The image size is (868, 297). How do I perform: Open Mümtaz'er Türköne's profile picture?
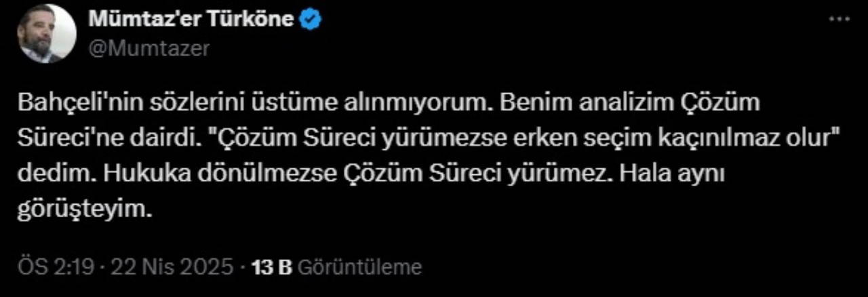click(x=47, y=34)
